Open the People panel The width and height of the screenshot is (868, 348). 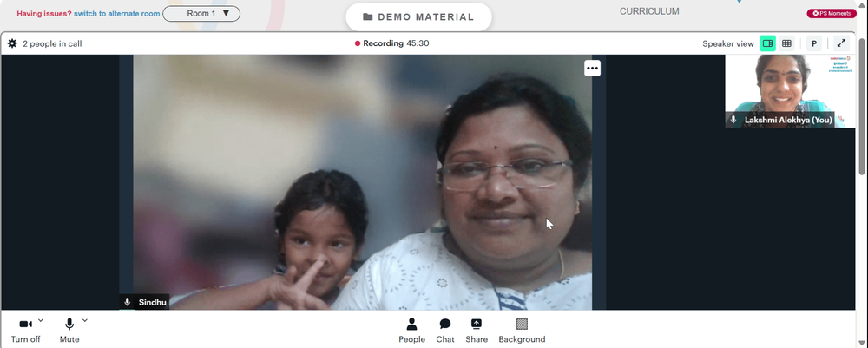pos(411,331)
